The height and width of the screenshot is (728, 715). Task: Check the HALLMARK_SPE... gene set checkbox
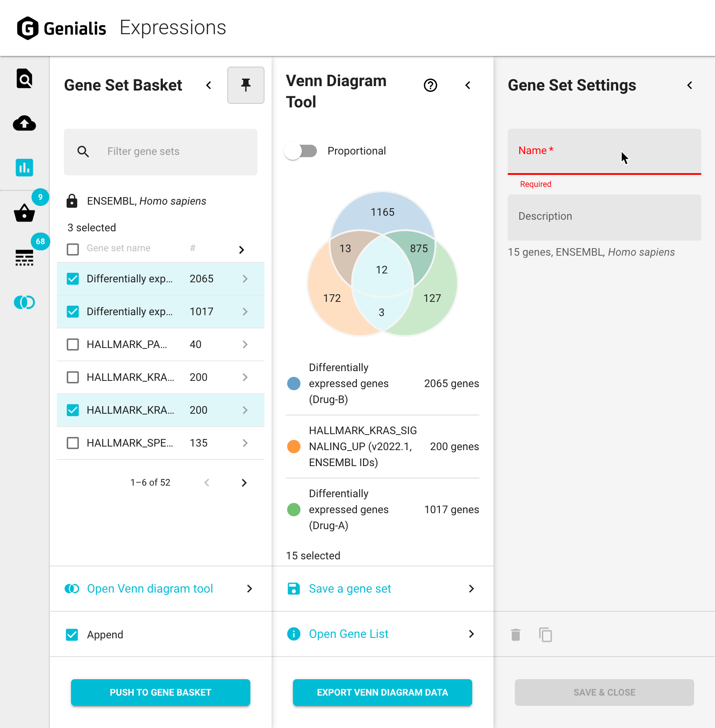[73, 443]
